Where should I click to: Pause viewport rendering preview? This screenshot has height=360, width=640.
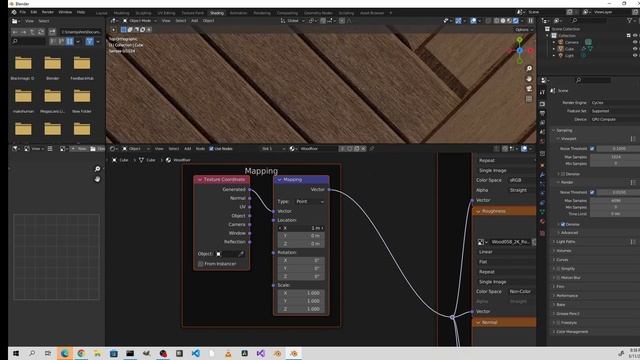click(531, 20)
